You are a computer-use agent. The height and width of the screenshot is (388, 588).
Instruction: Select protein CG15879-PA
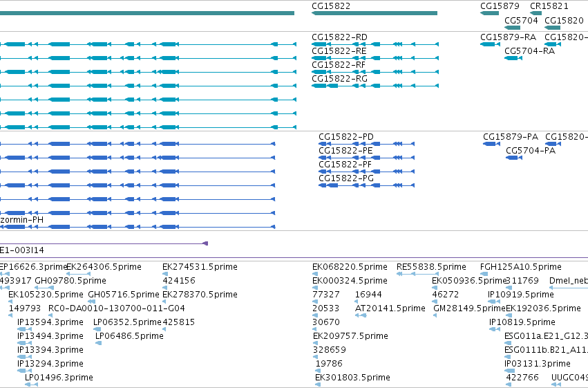(x=511, y=137)
